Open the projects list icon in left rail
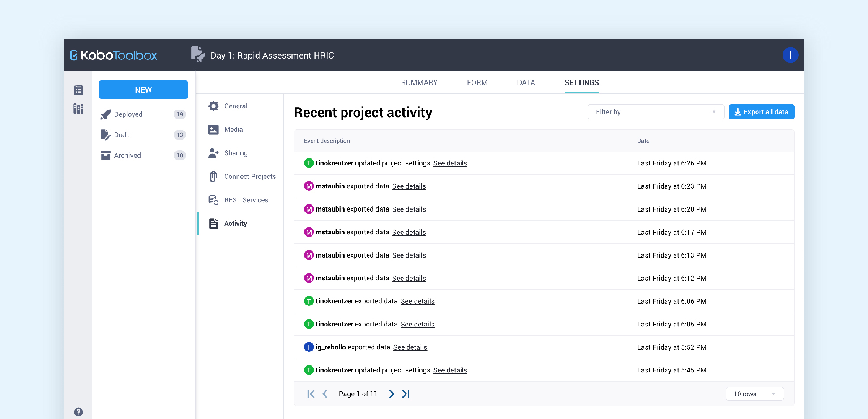This screenshot has height=419, width=868. click(x=78, y=90)
